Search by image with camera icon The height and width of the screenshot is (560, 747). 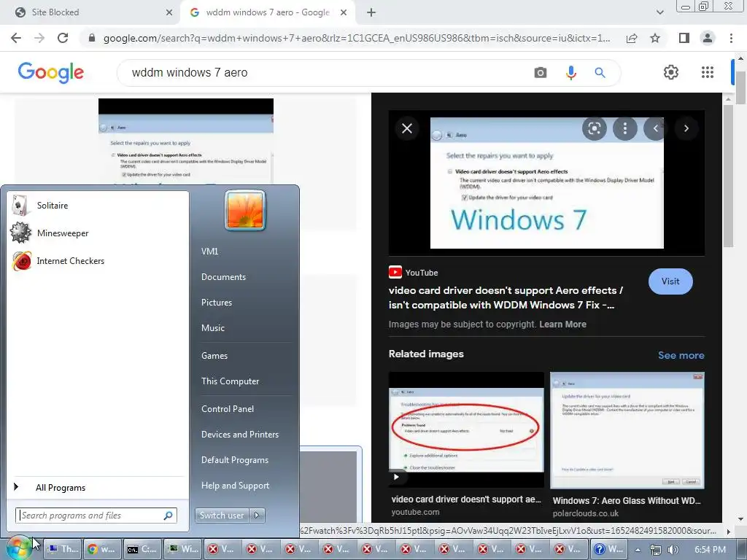click(x=541, y=72)
